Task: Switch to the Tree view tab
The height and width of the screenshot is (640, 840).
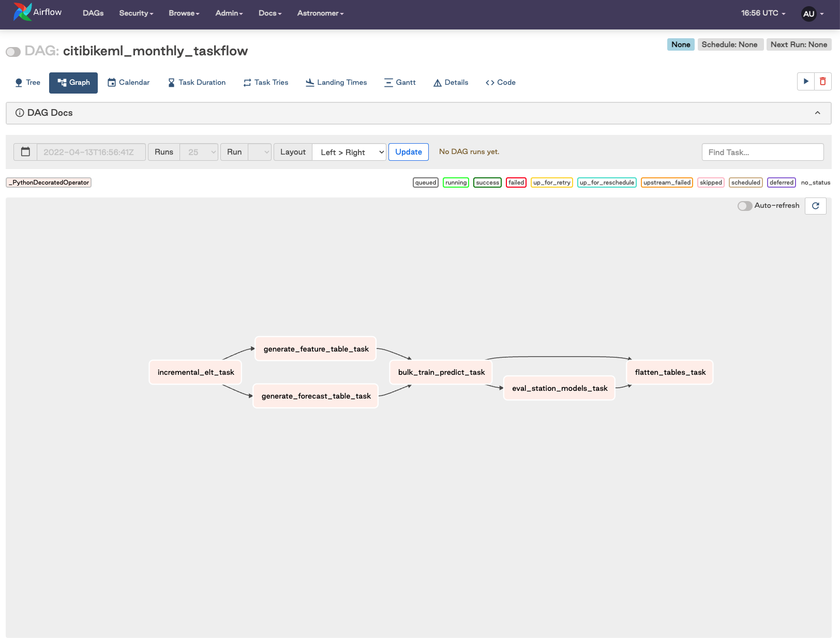Action: (x=28, y=83)
